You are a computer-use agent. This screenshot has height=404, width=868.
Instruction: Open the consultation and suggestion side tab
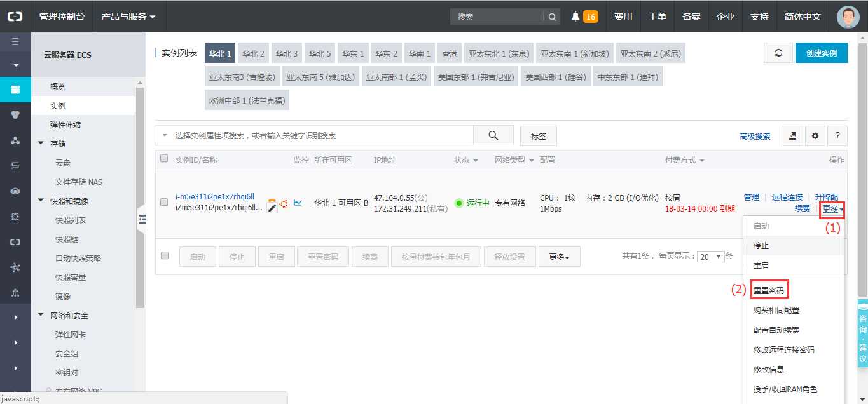[863, 333]
